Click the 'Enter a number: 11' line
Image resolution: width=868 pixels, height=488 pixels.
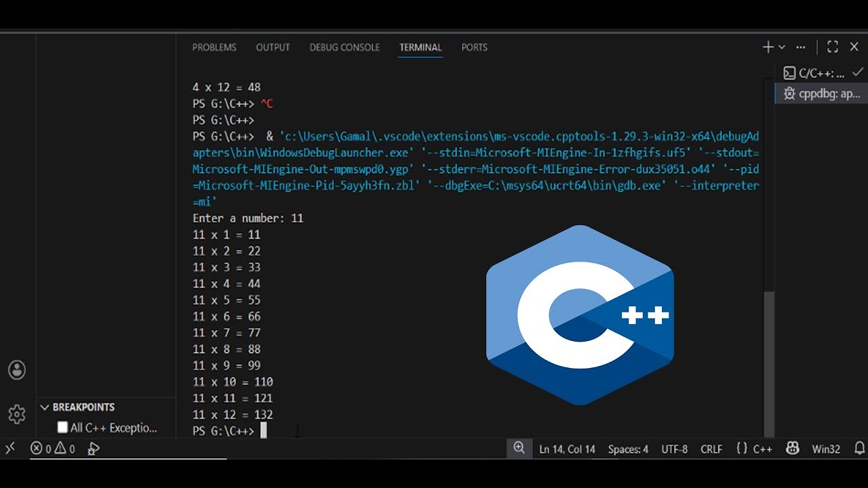coord(248,218)
